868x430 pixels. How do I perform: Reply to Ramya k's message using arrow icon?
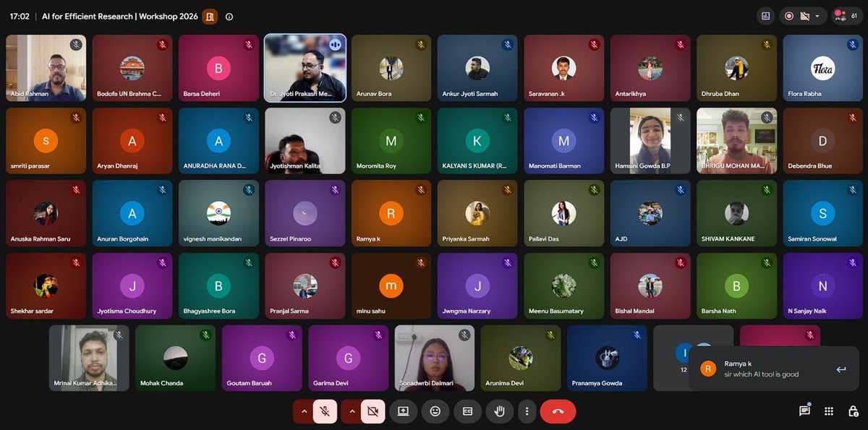841,369
